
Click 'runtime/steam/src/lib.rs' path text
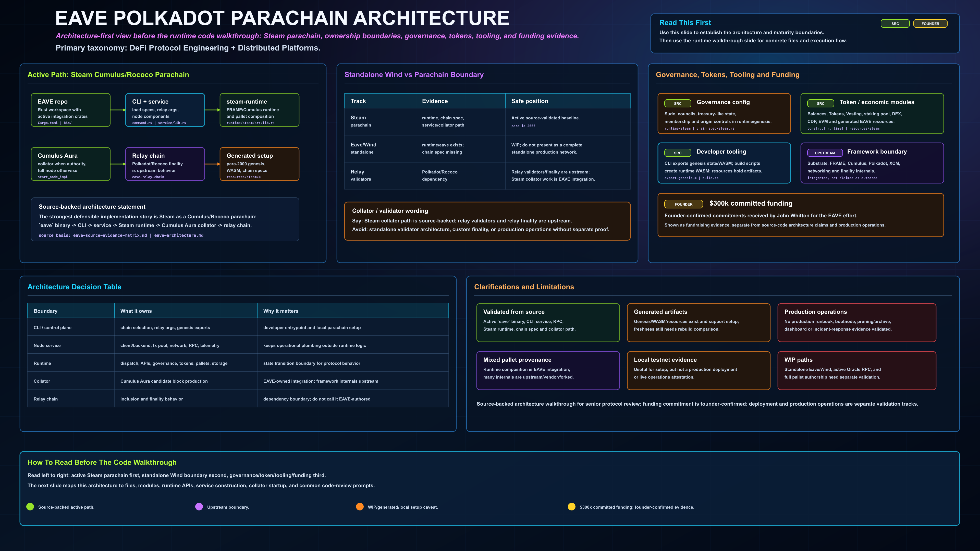click(x=250, y=123)
